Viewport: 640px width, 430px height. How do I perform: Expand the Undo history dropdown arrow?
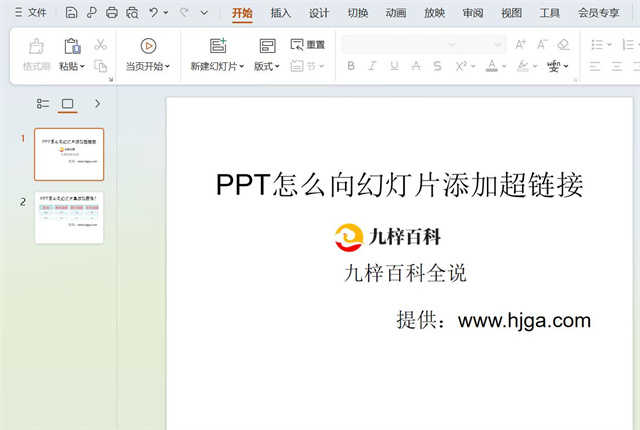coord(166,13)
